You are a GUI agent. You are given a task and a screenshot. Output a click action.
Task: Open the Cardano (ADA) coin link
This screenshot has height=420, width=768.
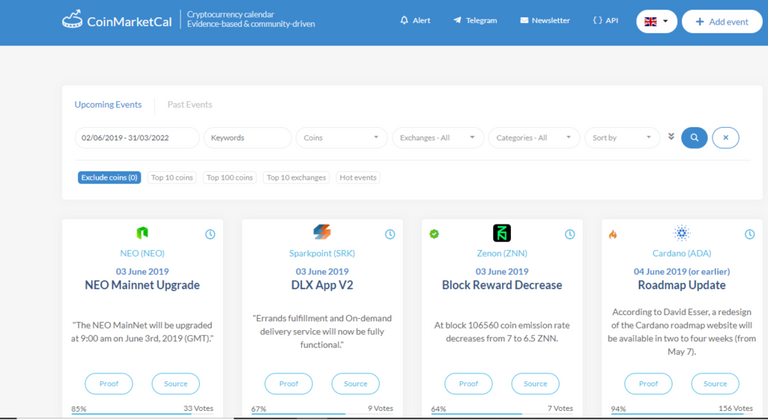point(682,253)
